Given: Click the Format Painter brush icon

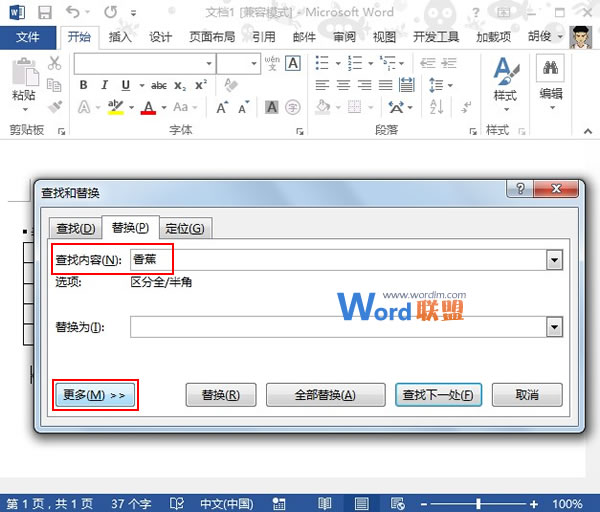Looking at the screenshot, I should point(55,106).
